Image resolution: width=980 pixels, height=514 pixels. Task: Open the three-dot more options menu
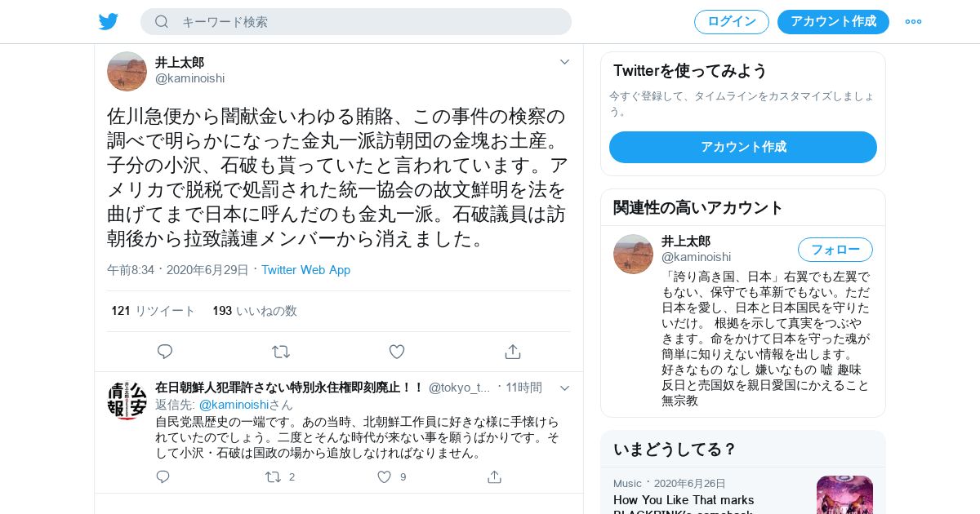[913, 21]
